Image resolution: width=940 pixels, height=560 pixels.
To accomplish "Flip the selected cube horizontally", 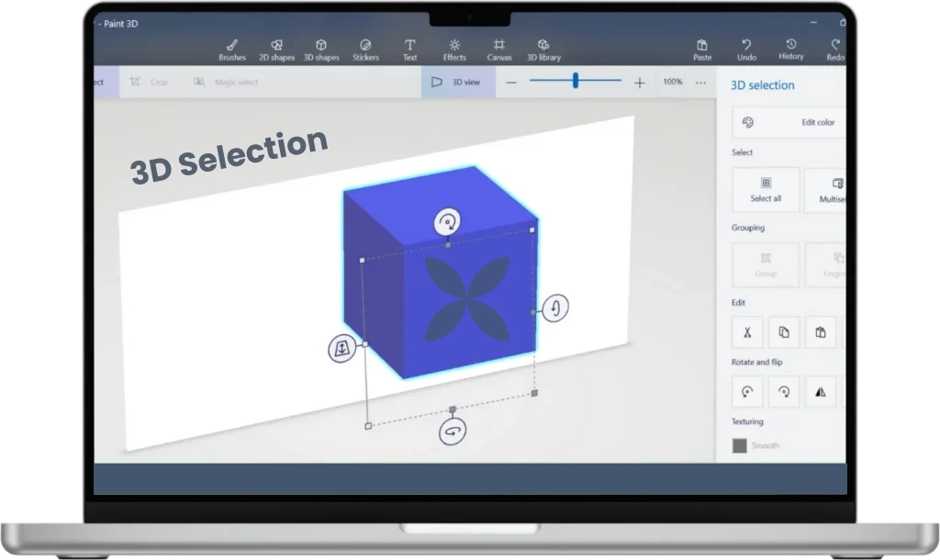I will (820, 391).
